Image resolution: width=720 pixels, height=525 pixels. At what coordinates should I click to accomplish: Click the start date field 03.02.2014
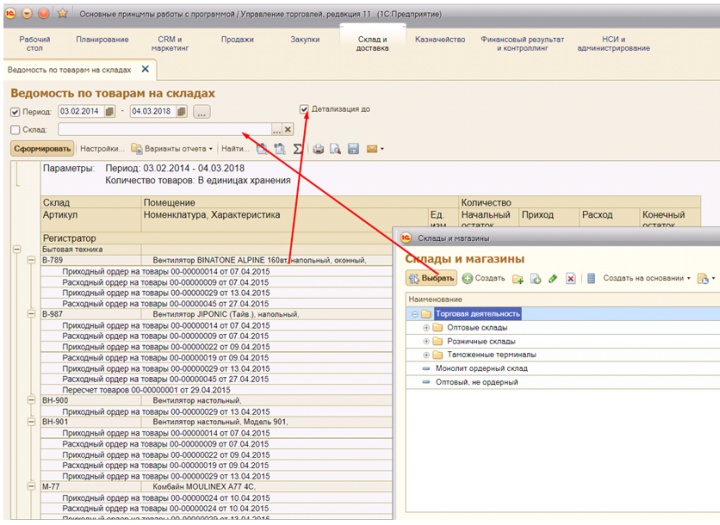point(81,112)
